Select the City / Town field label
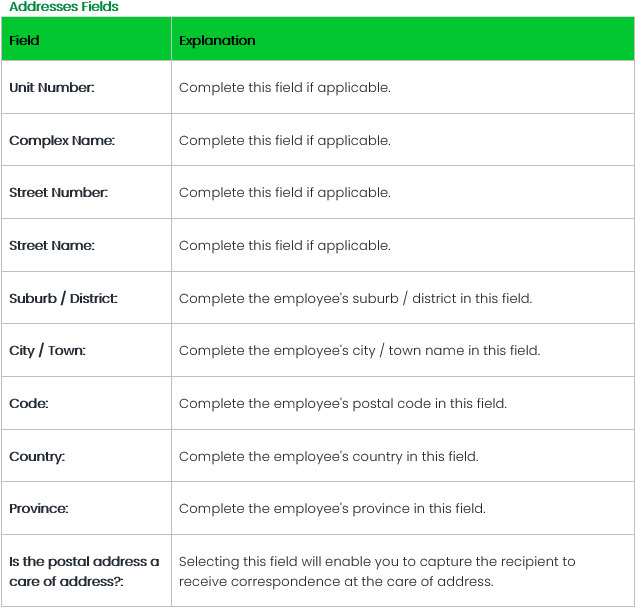Viewport: 637px width, 608px height. [x=47, y=351]
